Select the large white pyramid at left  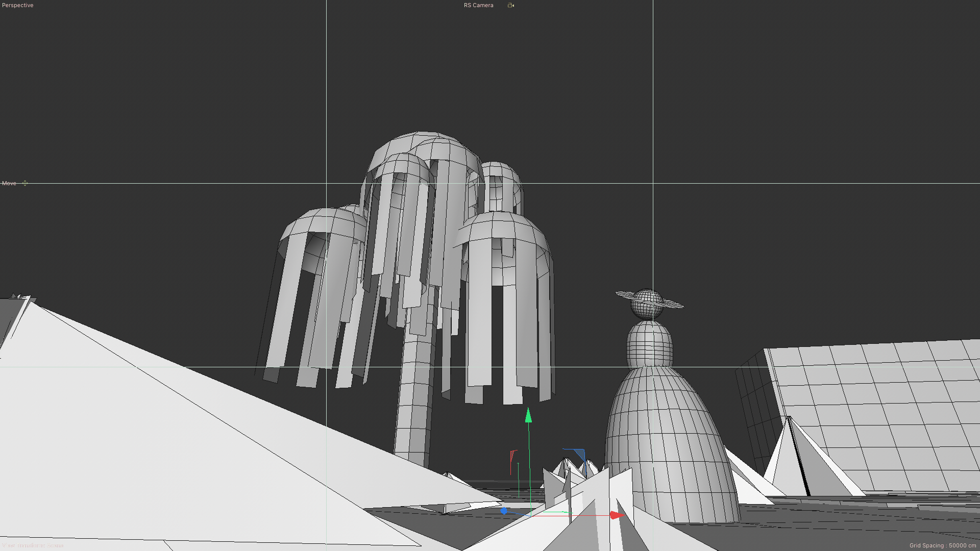click(153, 434)
